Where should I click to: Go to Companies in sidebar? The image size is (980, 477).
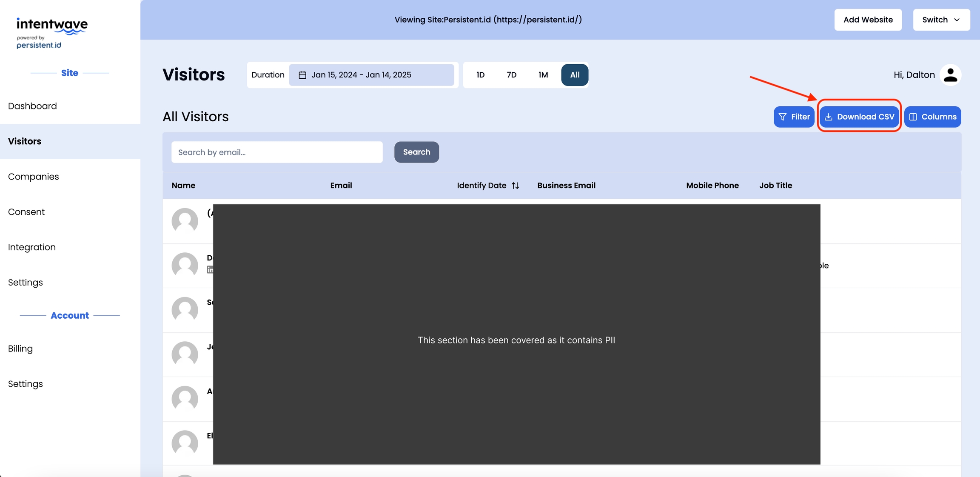pos(33,177)
